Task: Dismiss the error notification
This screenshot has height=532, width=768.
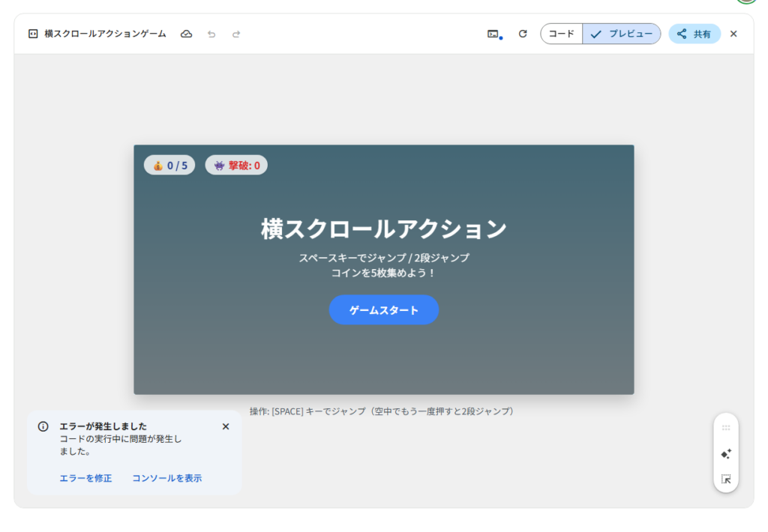Action: [226, 426]
